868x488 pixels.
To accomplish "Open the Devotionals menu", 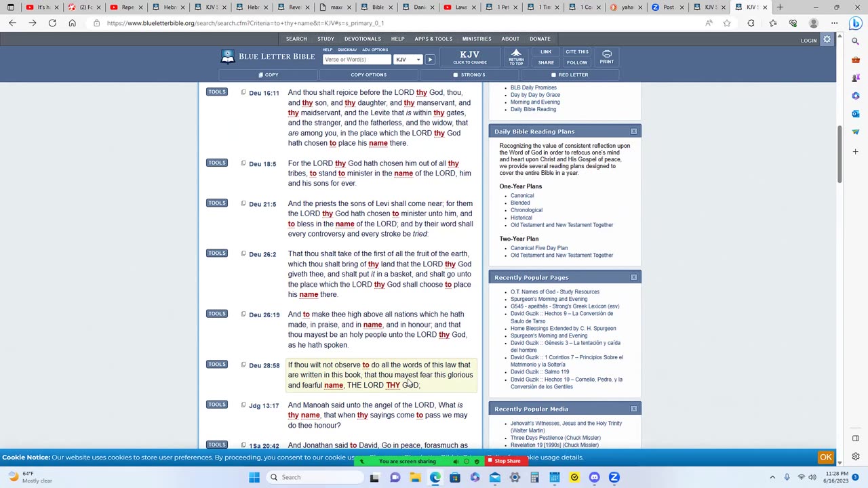I will (x=362, y=39).
